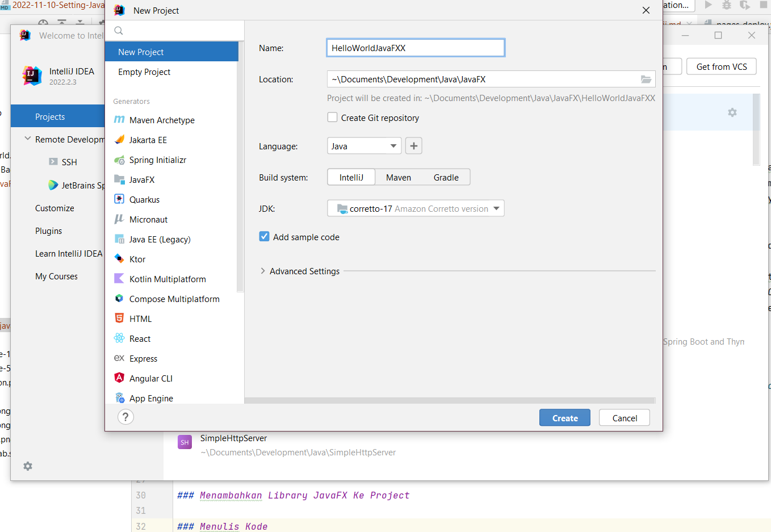Click the Spring Initializr icon

[119, 160]
